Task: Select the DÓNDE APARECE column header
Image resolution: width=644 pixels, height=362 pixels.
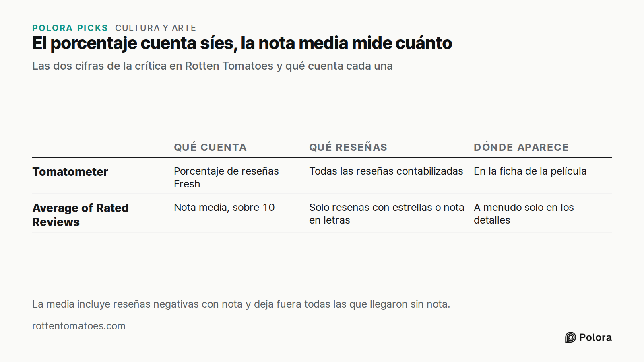Action: pyautogui.click(x=521, y=147)
